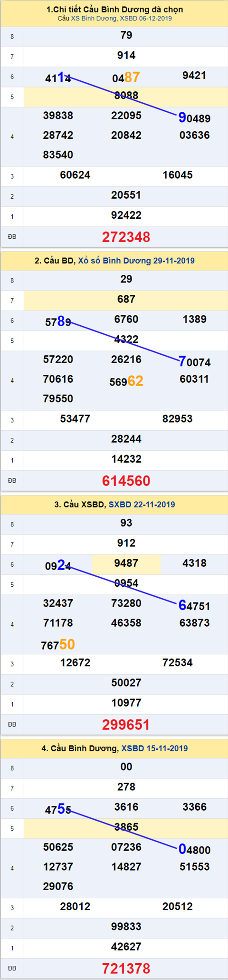Image resolution: width=228 pixels, height=980 pixels.
Task: Click the number 39838
Action: click(58, 116)
